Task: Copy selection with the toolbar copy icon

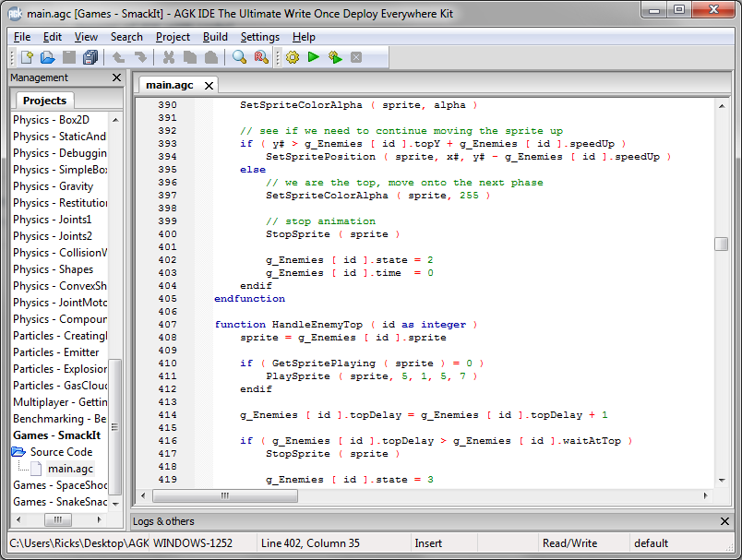Action: point(190,57)
